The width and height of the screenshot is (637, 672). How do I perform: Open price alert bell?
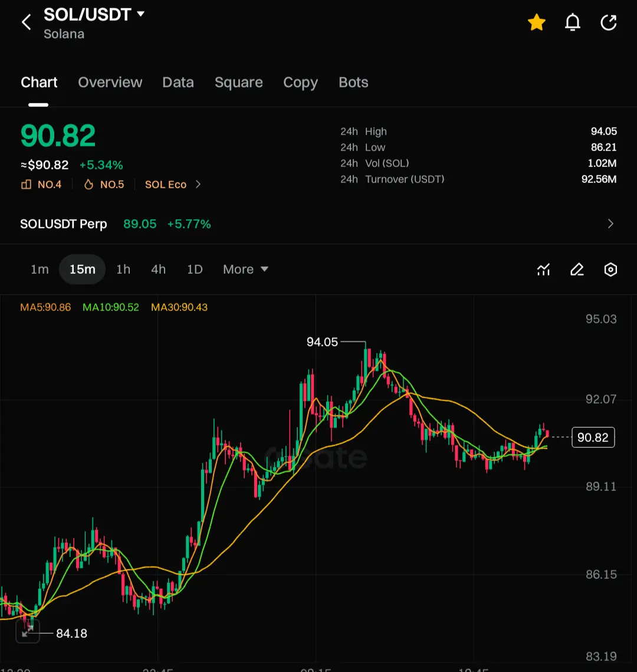coord(572,22)
